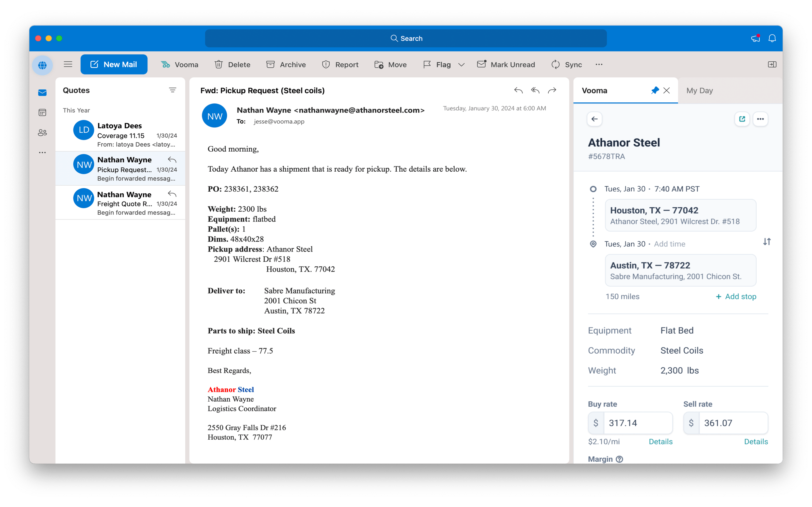Viewport: 812px width, 507px height.
Task: Click the Add stop link
Action: pyautogui.click(x=736, y=296)
